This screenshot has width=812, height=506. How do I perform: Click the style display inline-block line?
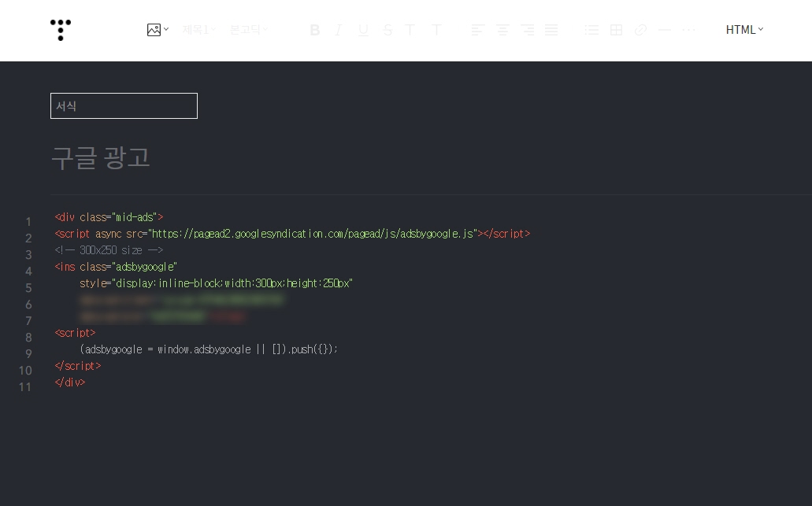pyautogui.click(x=216, y=283)
